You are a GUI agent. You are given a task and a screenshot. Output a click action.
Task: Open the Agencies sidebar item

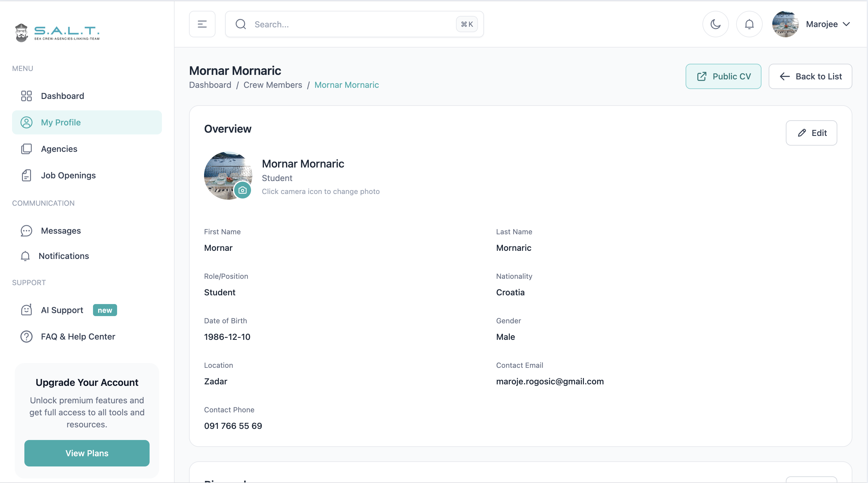[59, 149]
